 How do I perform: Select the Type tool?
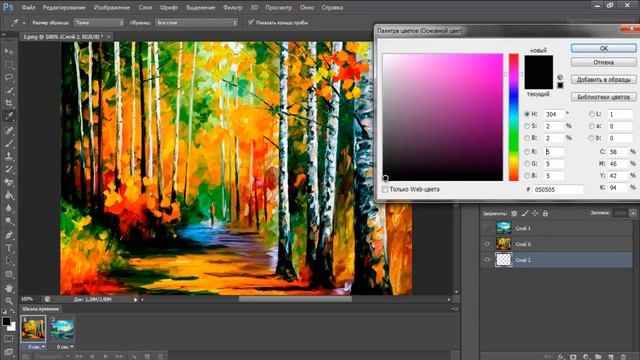click(x=9, y=248)
